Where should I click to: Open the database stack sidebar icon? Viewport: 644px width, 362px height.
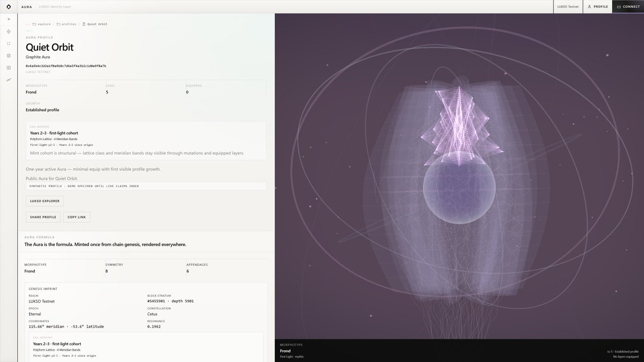[9, 55]
